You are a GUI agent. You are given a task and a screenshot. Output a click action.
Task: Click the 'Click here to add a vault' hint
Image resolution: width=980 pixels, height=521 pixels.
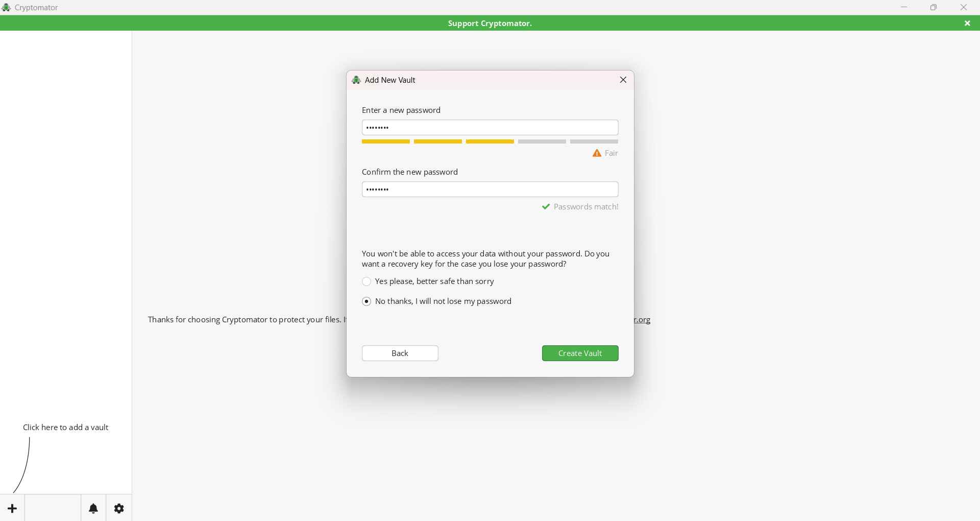tap(66, 428)
